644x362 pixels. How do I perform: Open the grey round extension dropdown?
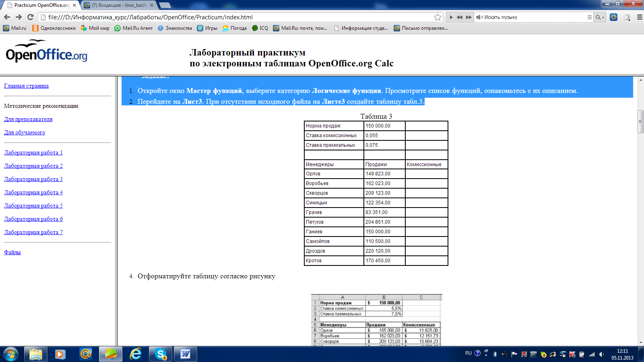coord(627,17)
